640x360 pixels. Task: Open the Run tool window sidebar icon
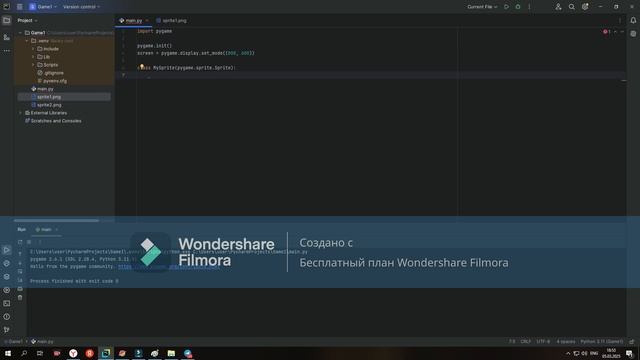[7, 250]
